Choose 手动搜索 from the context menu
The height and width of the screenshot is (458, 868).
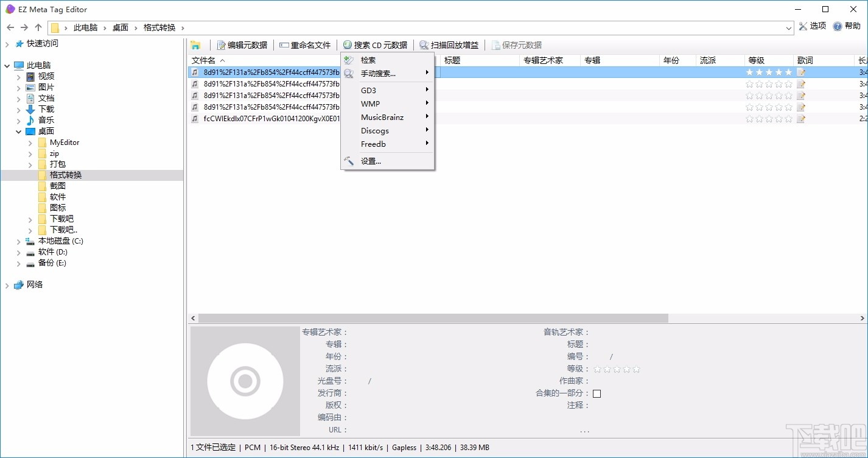tap(377, 73)
